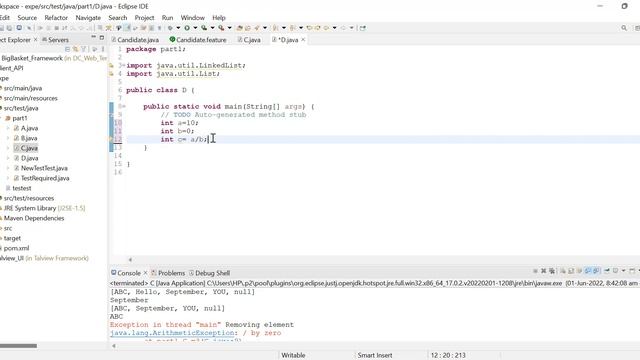Click Smart Insert in the status bar

coord(375,355)
